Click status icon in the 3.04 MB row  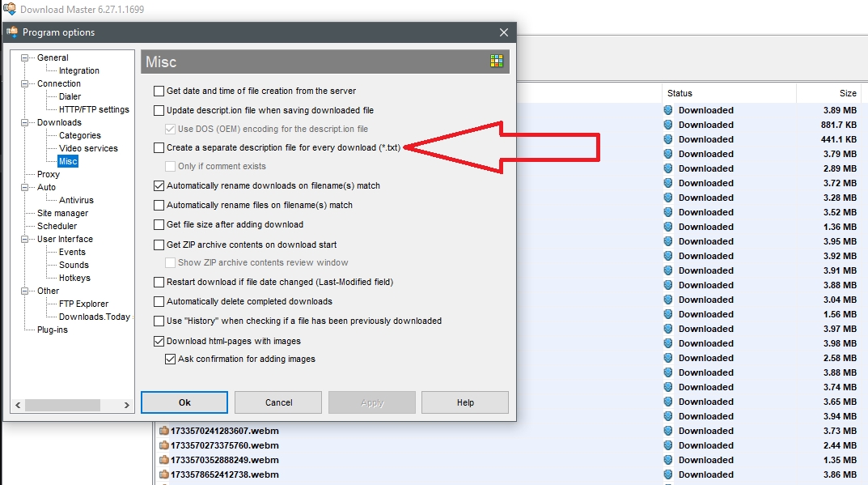pos(668,300)
